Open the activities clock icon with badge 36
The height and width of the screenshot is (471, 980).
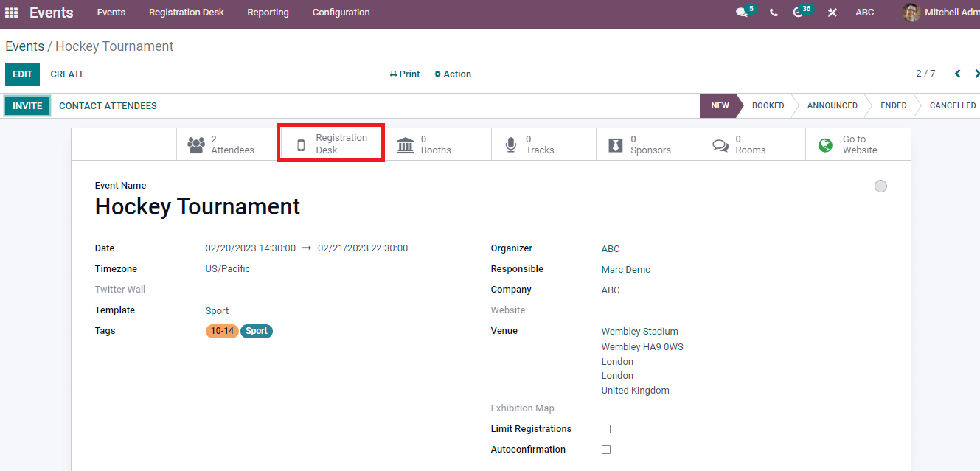click(798, 13)
